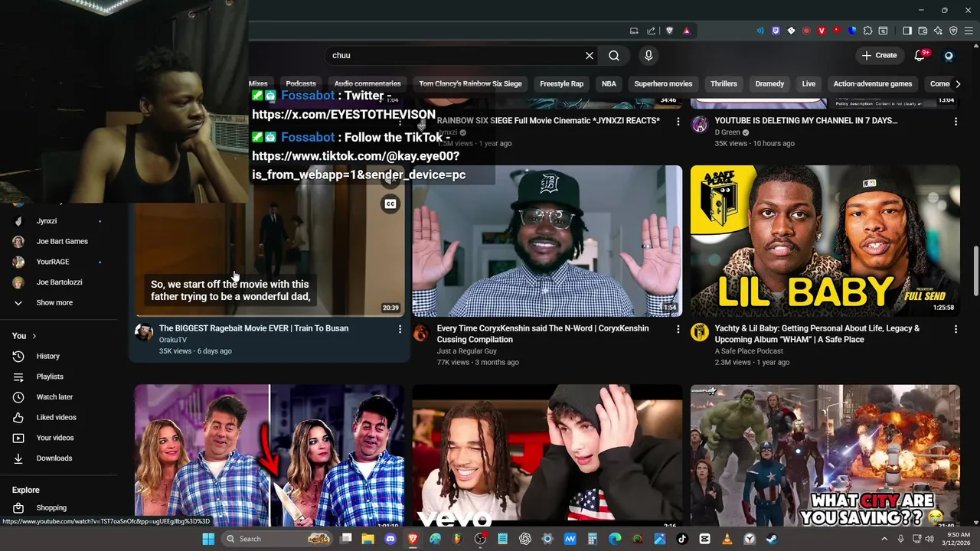980x551 pixels.
Task: Open YouTube notifications bell
Action: point(920,55)
